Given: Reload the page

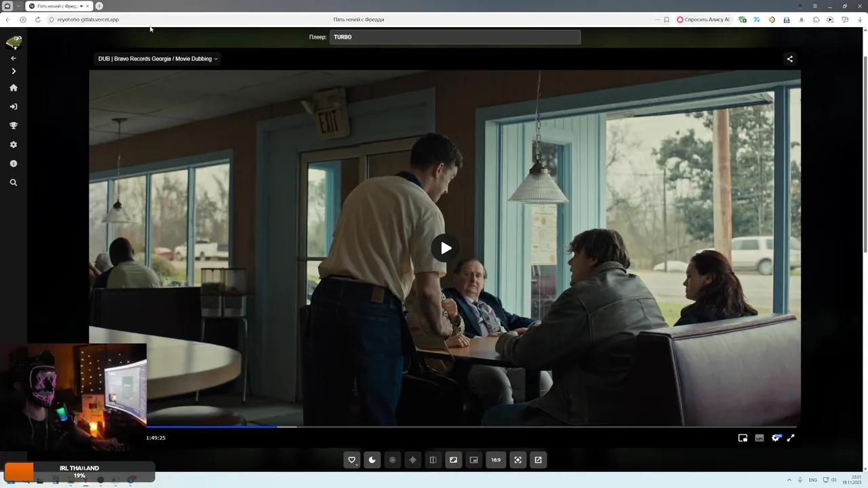Looking at the screenshot, I should (x=37, y=20).
